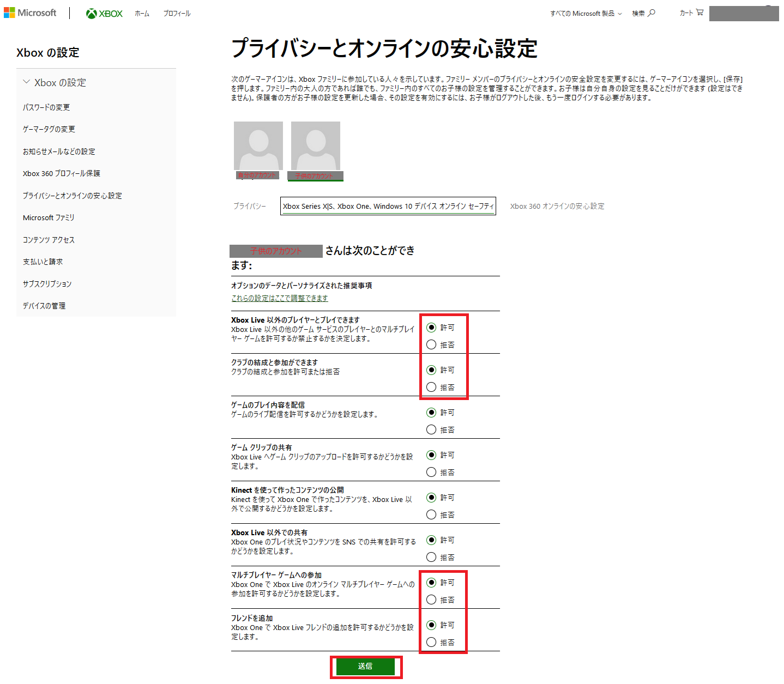784x684 pixels.
Task: Select 許可 for Kinect コンテンツの公開
Action: (x=431, y=498)
